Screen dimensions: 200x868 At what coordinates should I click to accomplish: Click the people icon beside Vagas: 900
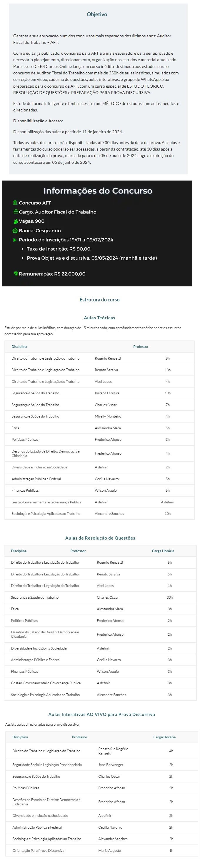pyautogui.click(x=16, y=221)
